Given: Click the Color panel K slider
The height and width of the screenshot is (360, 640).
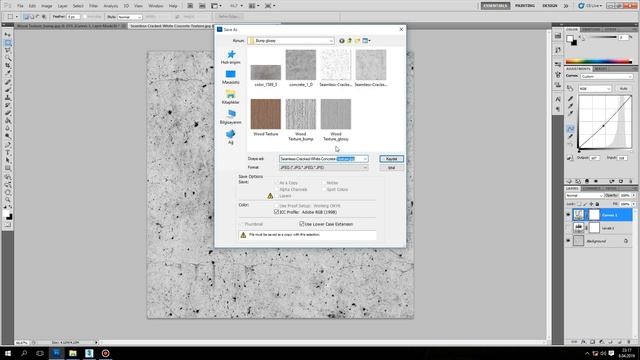Looking at the screenshot, I should coord(599,38).
